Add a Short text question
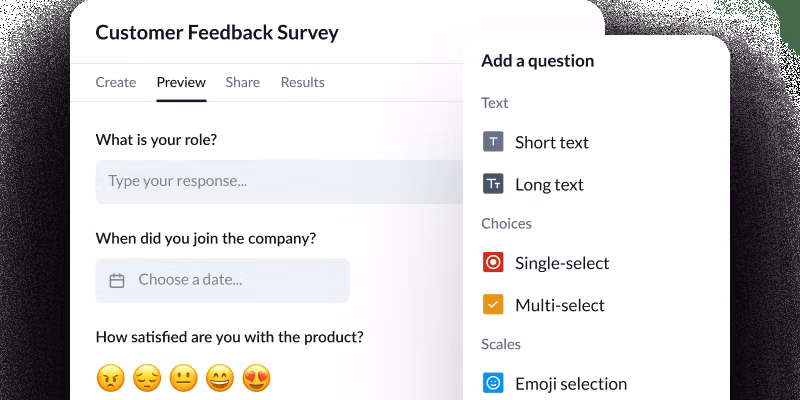The height and width of the screenshot is (400, 800). click(551, 142)
